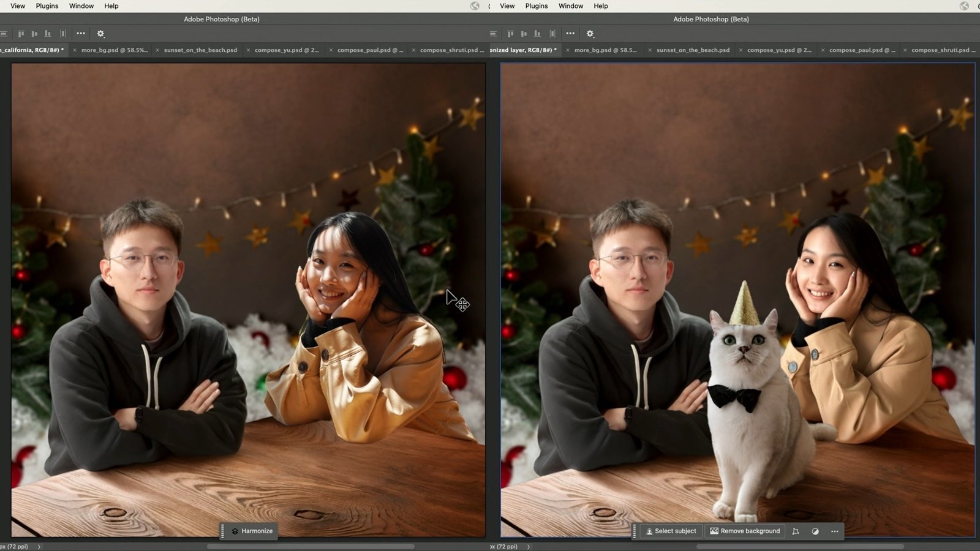Close more_bg.psd tab in left window
The height and width of the screenshot is (551, 980).
75,50
